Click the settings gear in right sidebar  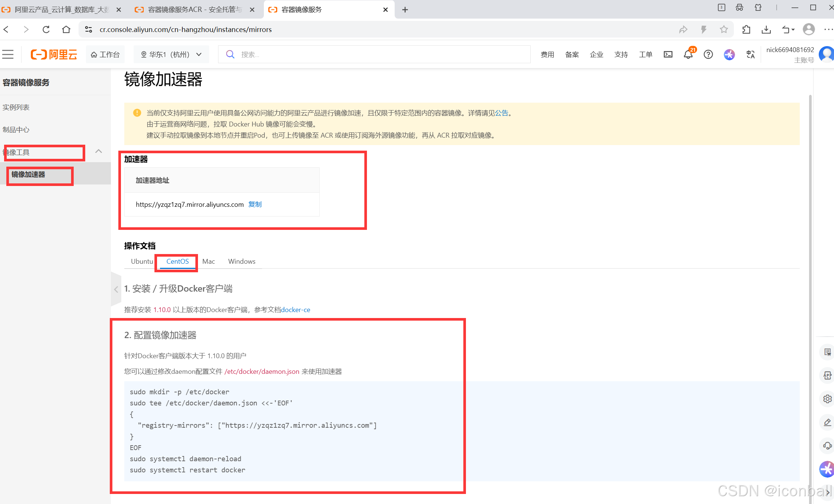point(827,399)
